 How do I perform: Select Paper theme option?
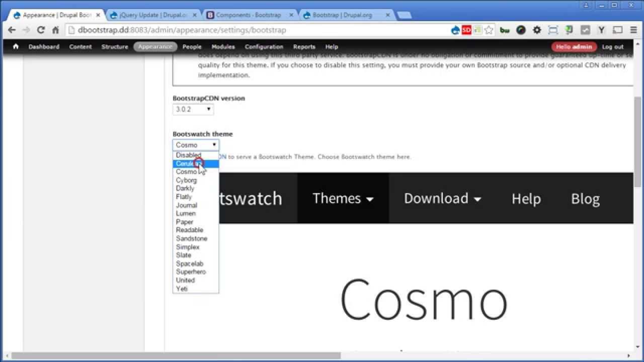point(196,222)
